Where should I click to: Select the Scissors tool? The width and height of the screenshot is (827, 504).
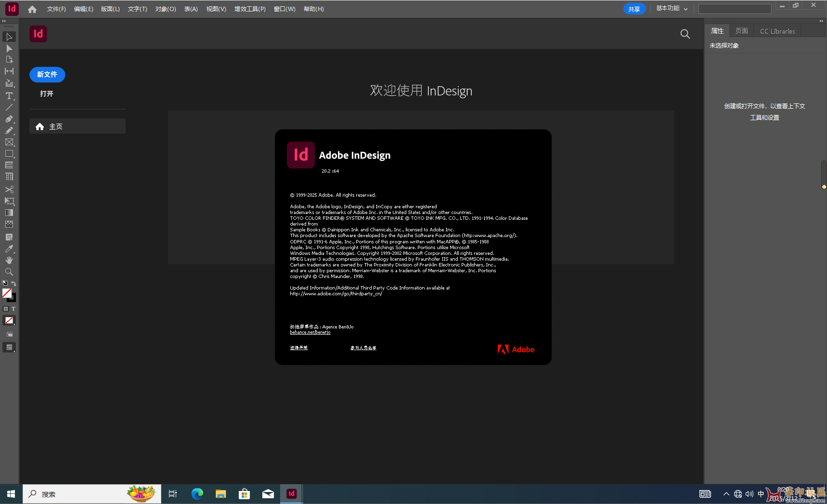point(9,189)
